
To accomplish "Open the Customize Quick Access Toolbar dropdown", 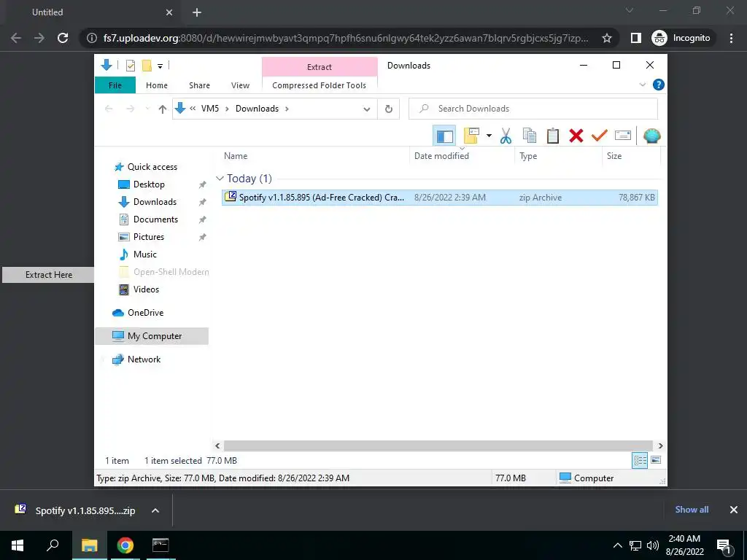I will coord(160,66).
